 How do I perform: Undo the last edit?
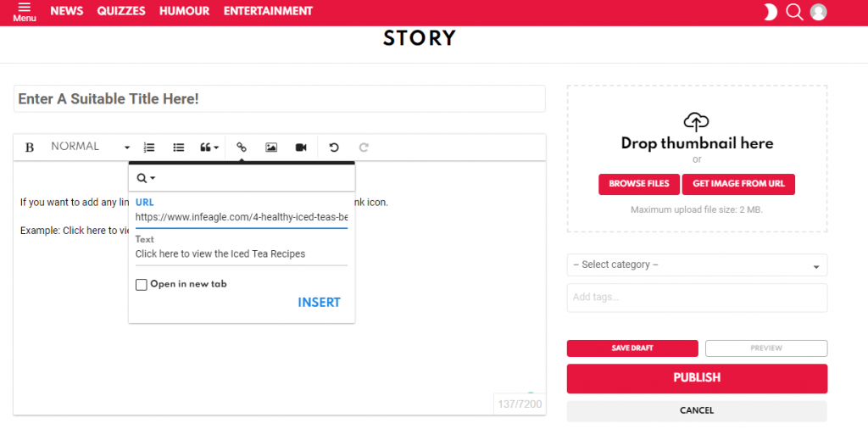[334, 148]
